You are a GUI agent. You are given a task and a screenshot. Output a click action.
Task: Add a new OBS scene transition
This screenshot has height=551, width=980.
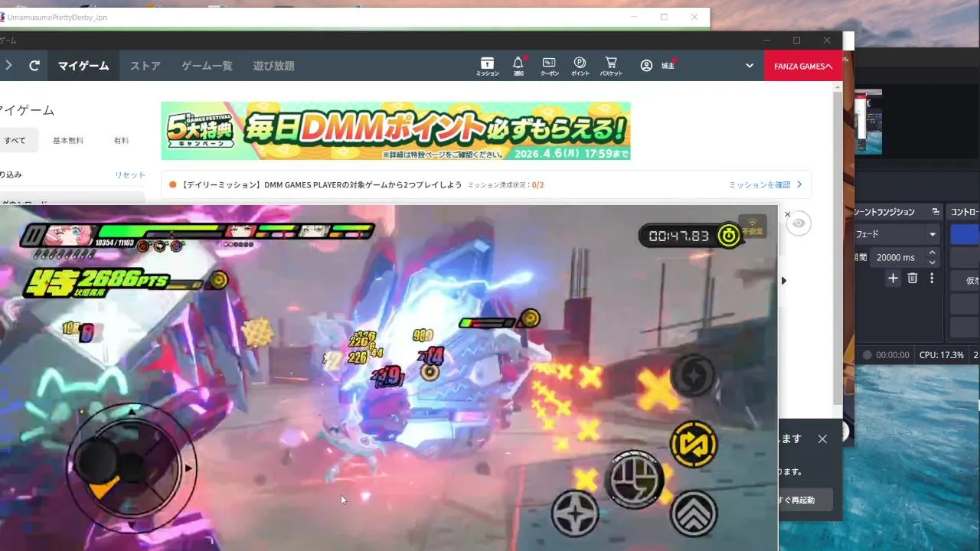(x=893, y=279)
